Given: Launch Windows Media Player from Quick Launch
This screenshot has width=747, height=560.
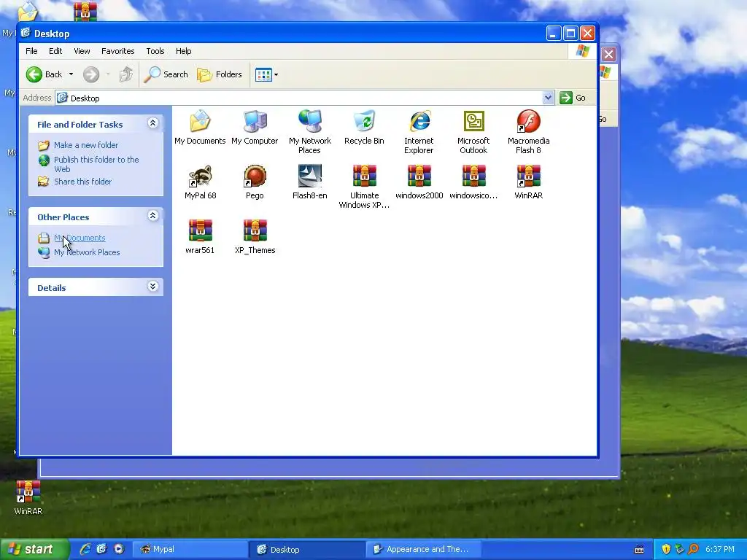Looking at the screenshot, I should (119, 549).
